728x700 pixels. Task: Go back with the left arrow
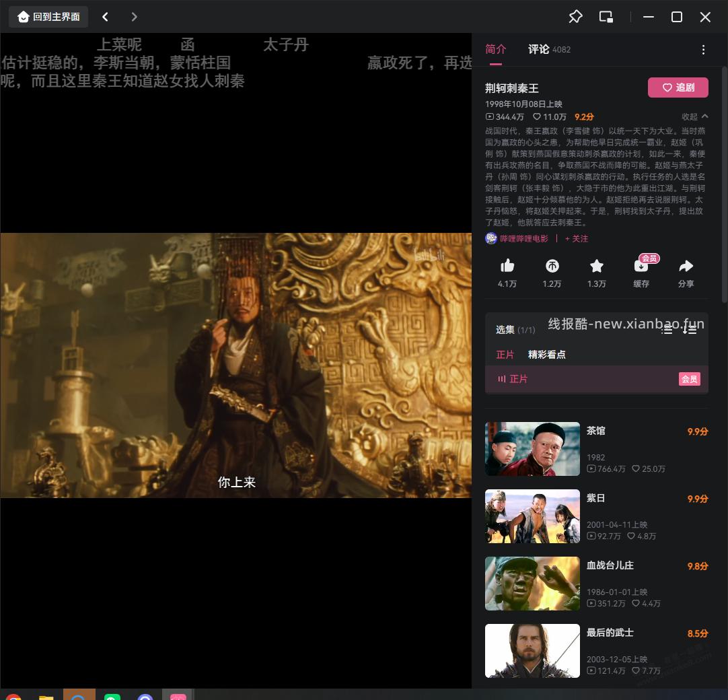tap(106, 17)
